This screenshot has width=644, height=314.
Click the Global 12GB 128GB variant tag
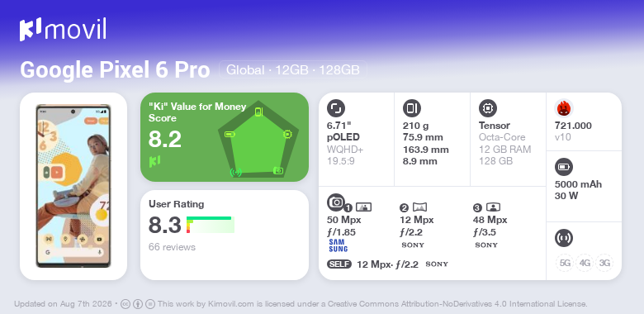point(293,70)
